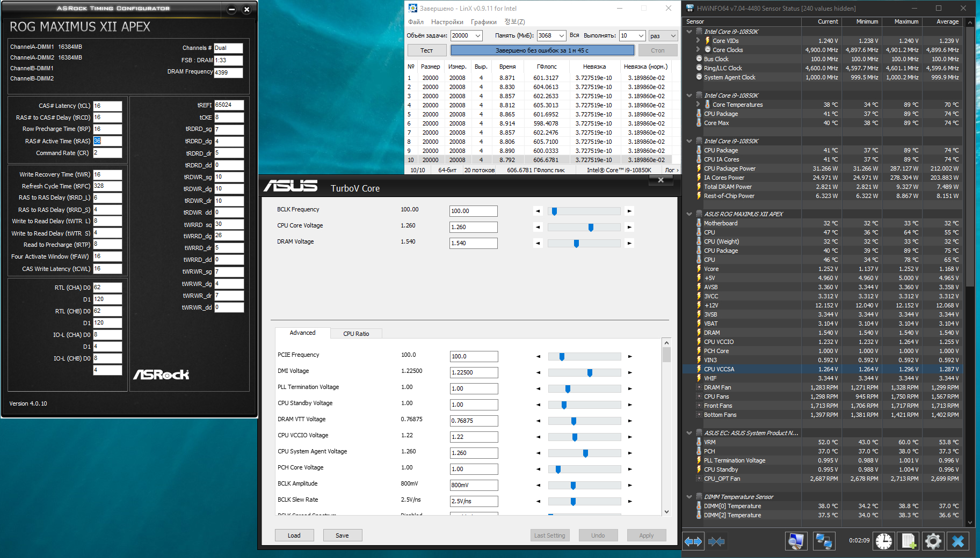Viewport: 980px width, 558px height.
Task: Close sensors with the blue X icon
Action: 958,541
